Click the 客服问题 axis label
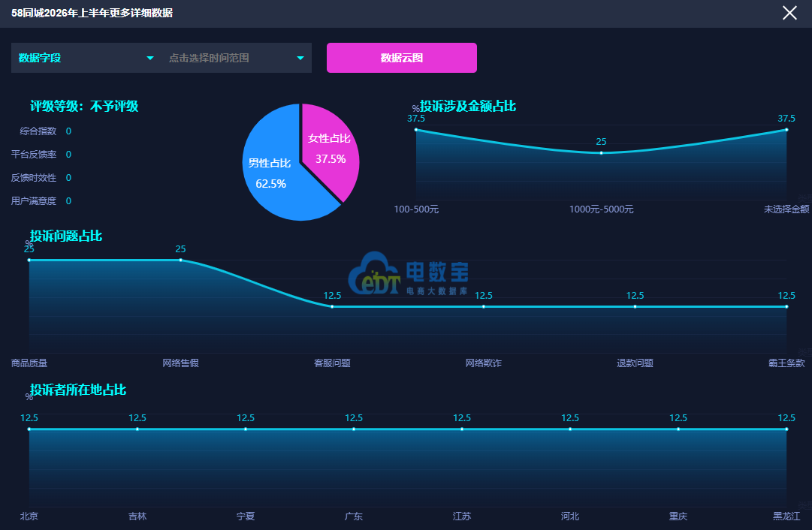This screenshot has height=530, width=812. [x=332, y=363]
